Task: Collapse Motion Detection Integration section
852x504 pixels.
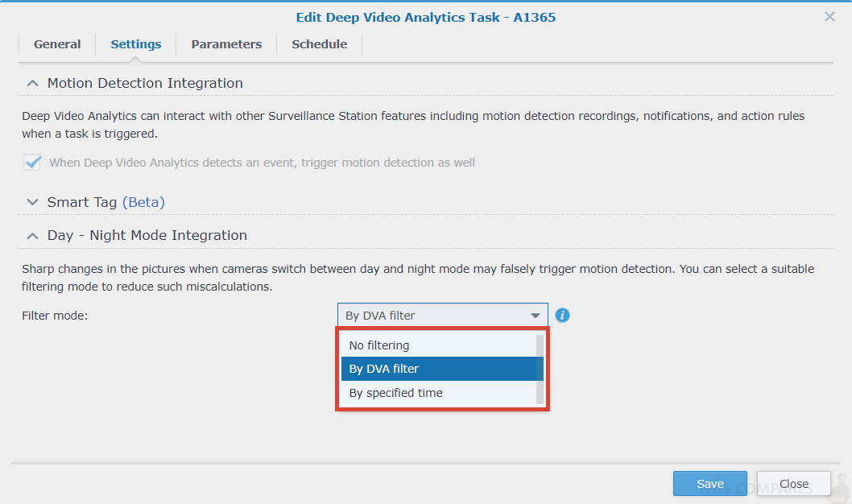Action: click(x=32, y=83)
